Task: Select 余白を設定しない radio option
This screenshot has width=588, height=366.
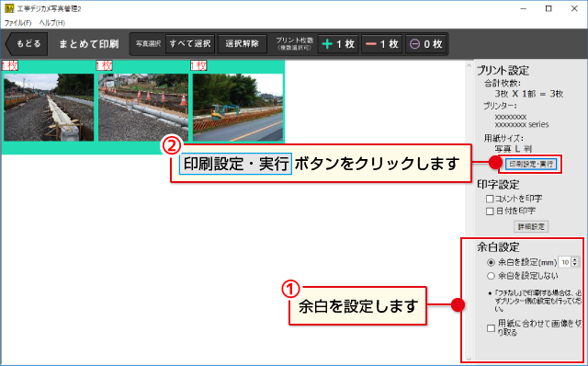Action: (491, 276)
